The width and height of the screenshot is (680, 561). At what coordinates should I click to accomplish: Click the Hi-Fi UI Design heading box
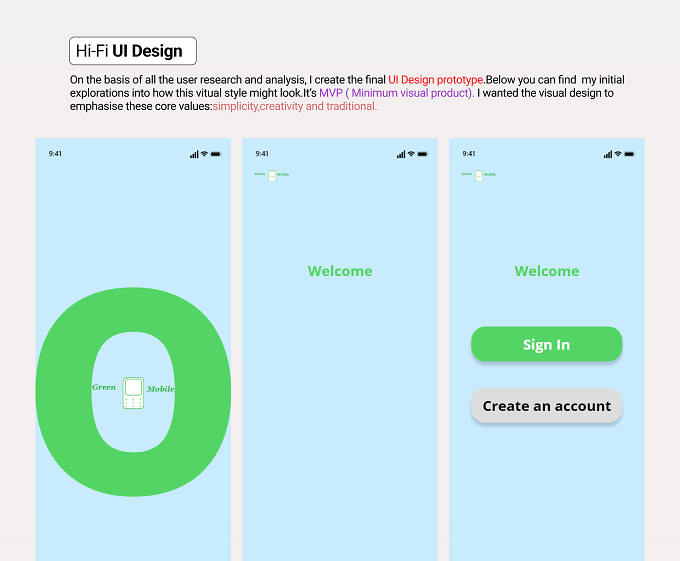tap(133, 51)
